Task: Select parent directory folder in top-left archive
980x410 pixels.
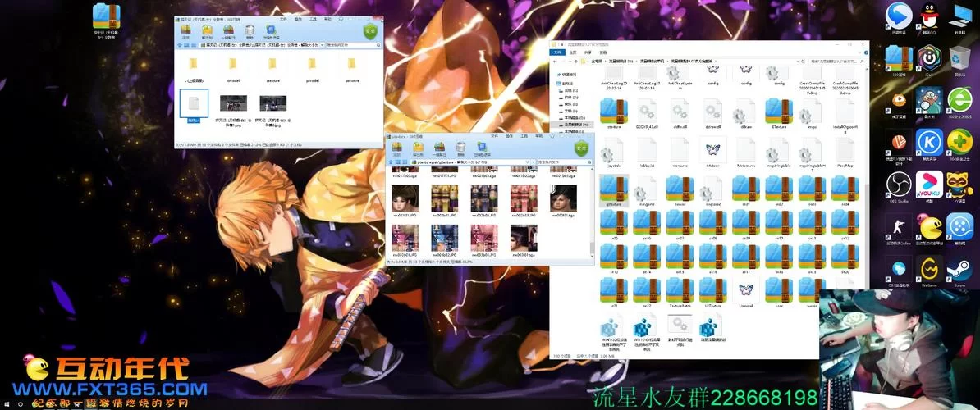Action: 193,69
